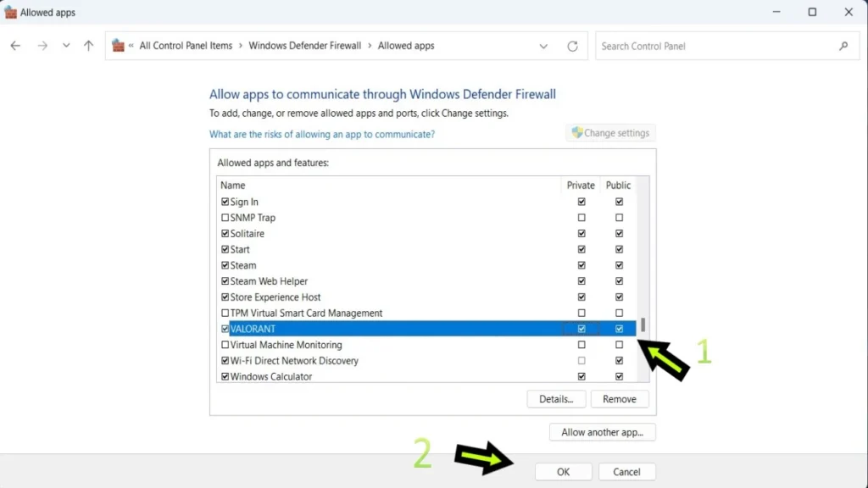Screen dimensions: 868x488
Task: Click the search magnifier icon
Action: pyautogui.click(x=843, y=47)
